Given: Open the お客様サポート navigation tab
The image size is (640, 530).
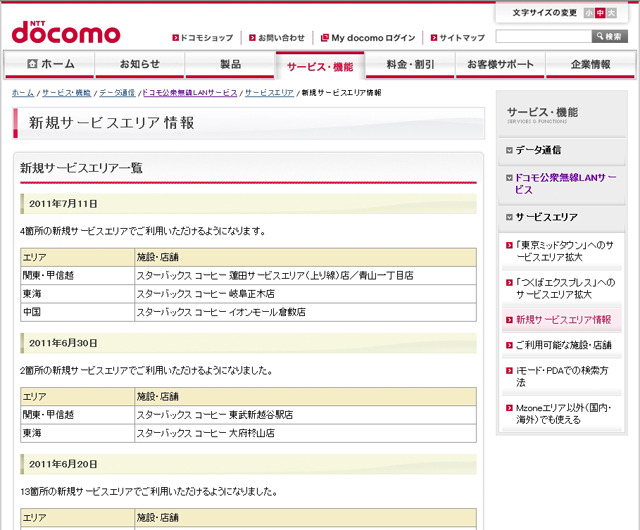Looking at the screenshot, I should pos(500,65).
